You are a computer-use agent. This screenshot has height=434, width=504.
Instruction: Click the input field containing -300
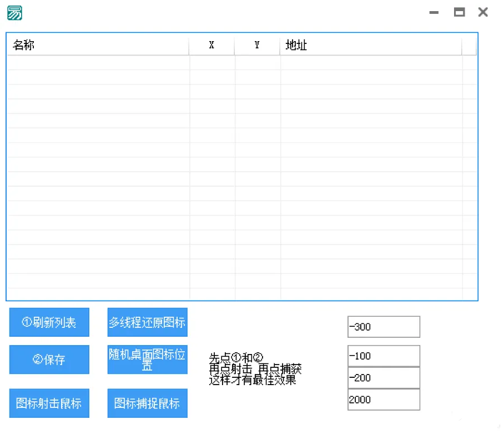[383, 327]
